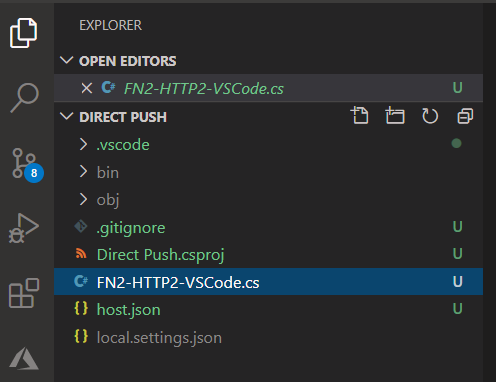This screenshot has height=382, width=496.
Task: Collapse the OPEN EDITORS section
Action: pos(67,61)
